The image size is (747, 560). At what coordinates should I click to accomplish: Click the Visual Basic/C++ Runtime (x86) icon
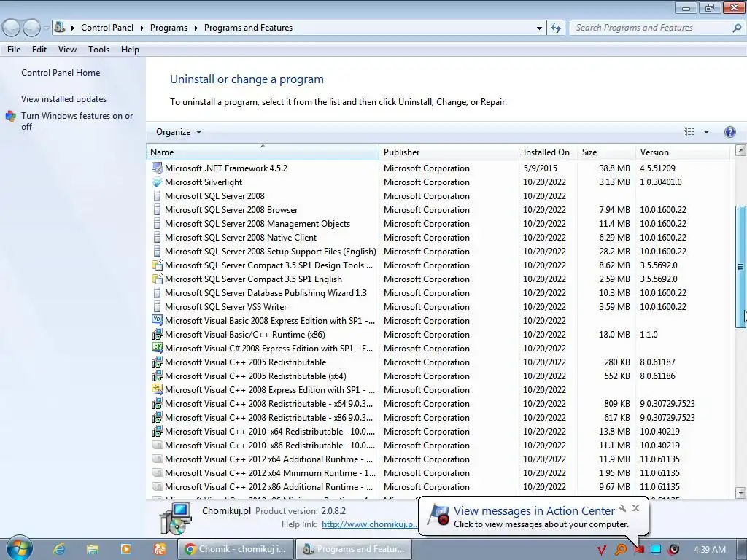[157, 334]
